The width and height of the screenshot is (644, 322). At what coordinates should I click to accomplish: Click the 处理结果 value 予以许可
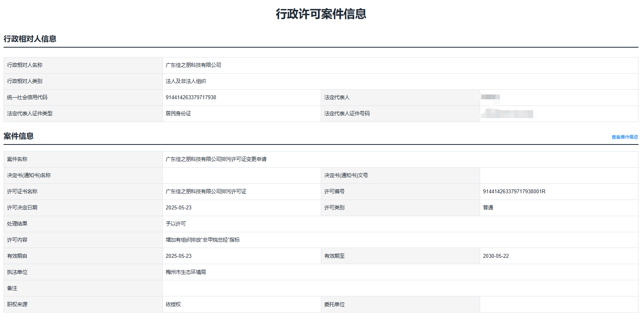coord(176,224)
